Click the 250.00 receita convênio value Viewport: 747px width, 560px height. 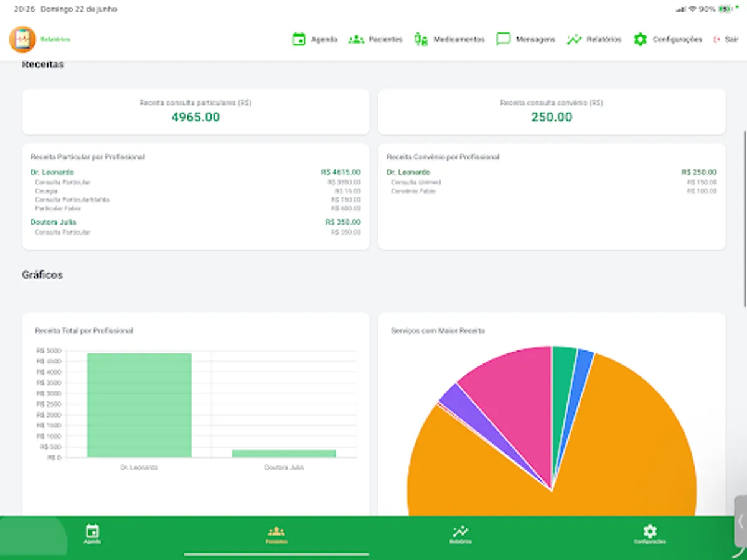(552, 117)
